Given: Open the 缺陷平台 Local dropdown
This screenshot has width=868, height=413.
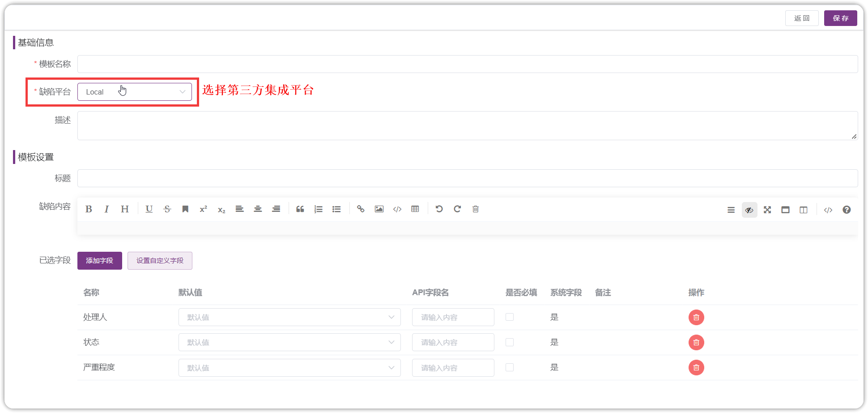Looking at the screenshot, I should point(135,92).
